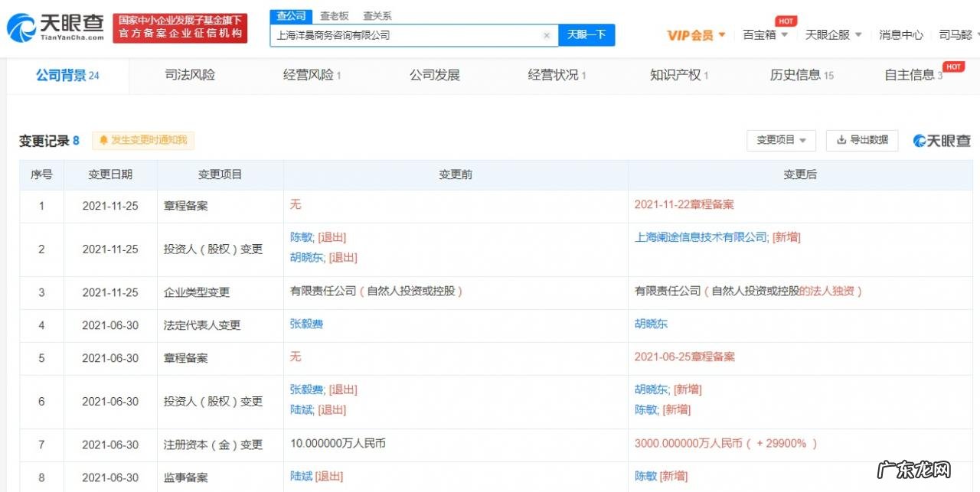The width and height of the screenshot is (980, 492).
Task: Click the download icon on 导出数据 button
Action: pos(840,141)
